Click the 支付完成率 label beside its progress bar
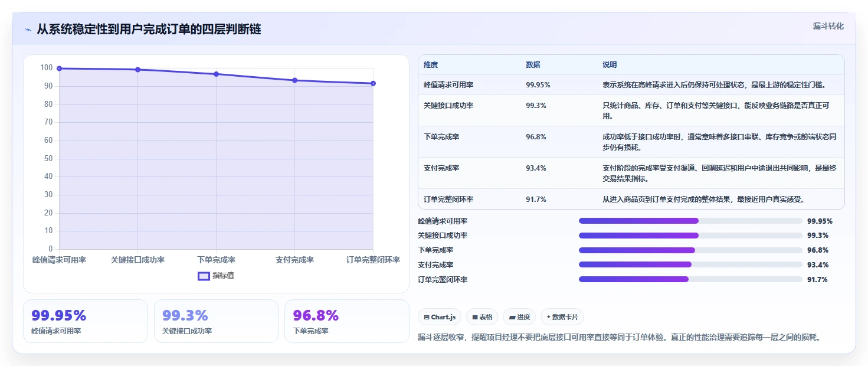 435,265
